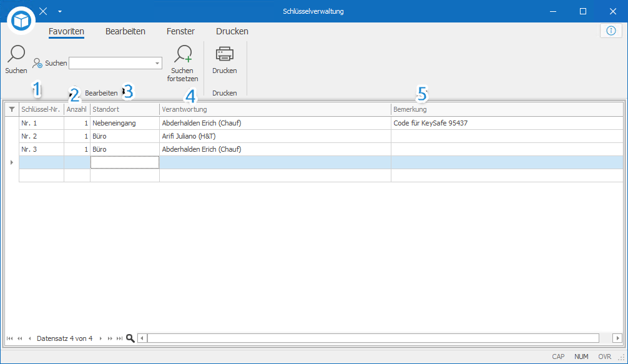628x364 pixels.
Task: Go to next record in navigator
Action: point(101,338)
